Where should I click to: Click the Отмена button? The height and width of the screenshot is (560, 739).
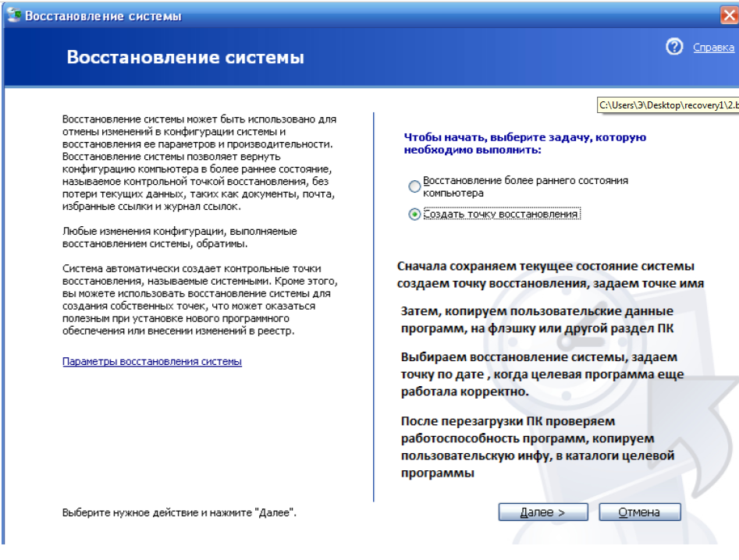pos(640,512)
